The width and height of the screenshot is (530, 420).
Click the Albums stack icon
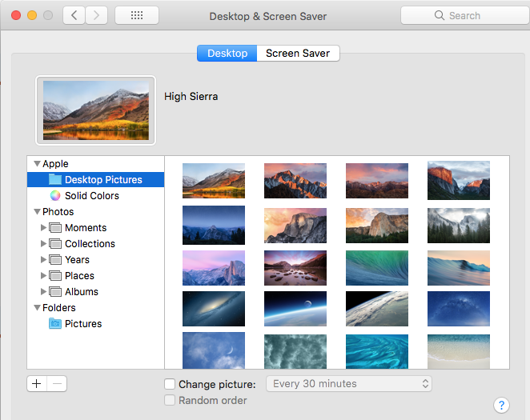(55, 291)
